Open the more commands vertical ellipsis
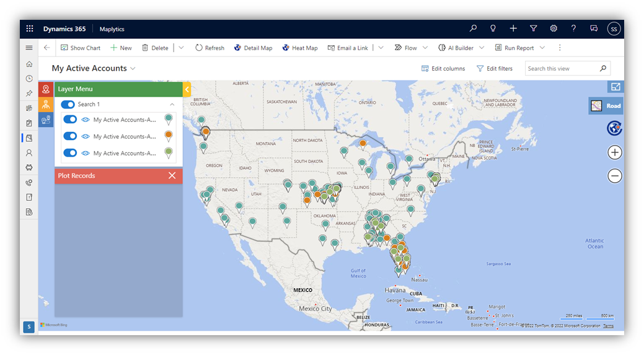644x355 pixels. tap(559, 48)
